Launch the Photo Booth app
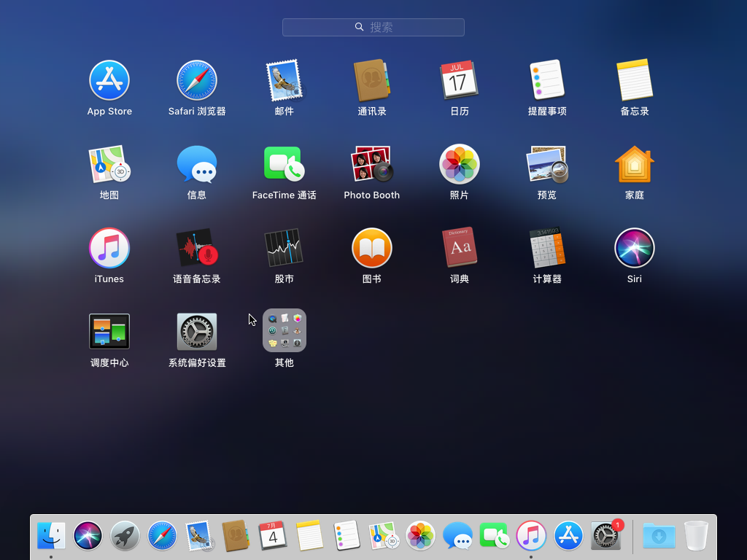 pyautogui.click(x=371, y=164)
